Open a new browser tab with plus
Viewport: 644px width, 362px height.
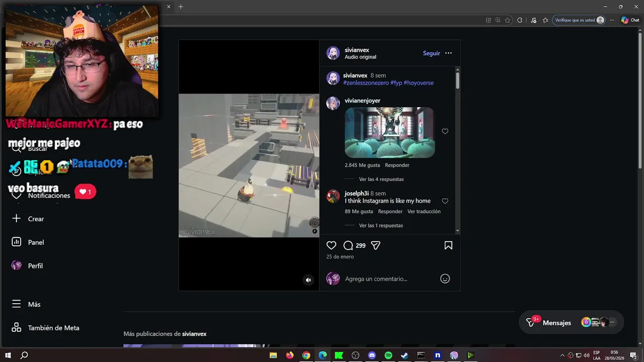181,7
